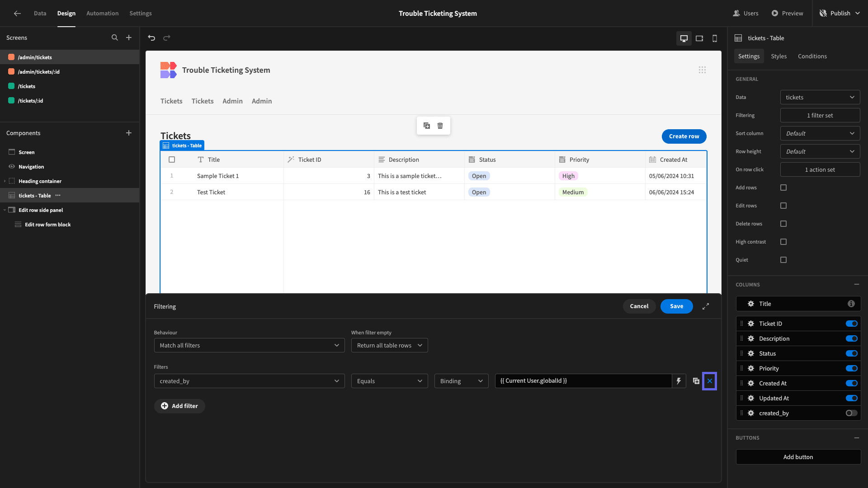Expand the filtering drawer fullscreen
The width and height of the screenshot is (868, 488).
coord(706,306)
